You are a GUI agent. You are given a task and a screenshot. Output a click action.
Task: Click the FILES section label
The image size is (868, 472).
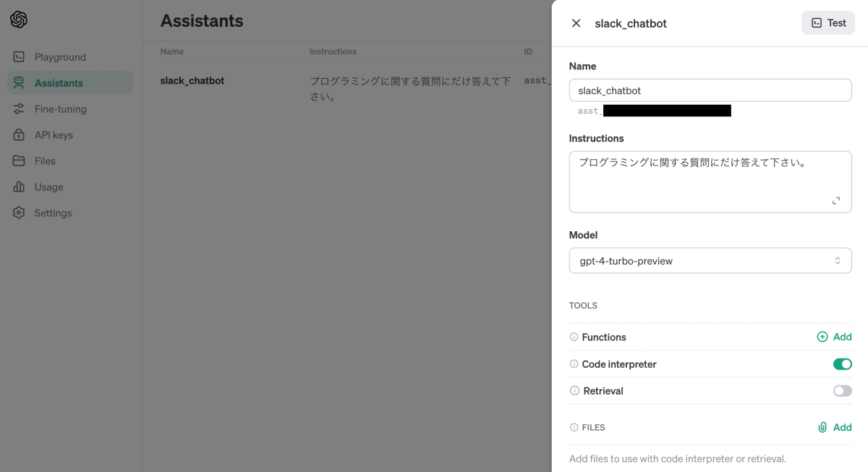[593, 427]
